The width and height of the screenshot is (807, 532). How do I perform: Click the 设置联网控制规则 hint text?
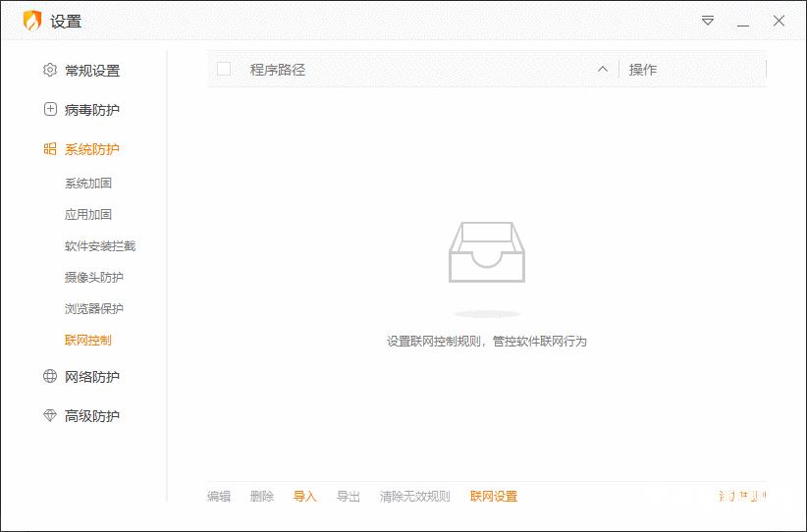[487, 342]
